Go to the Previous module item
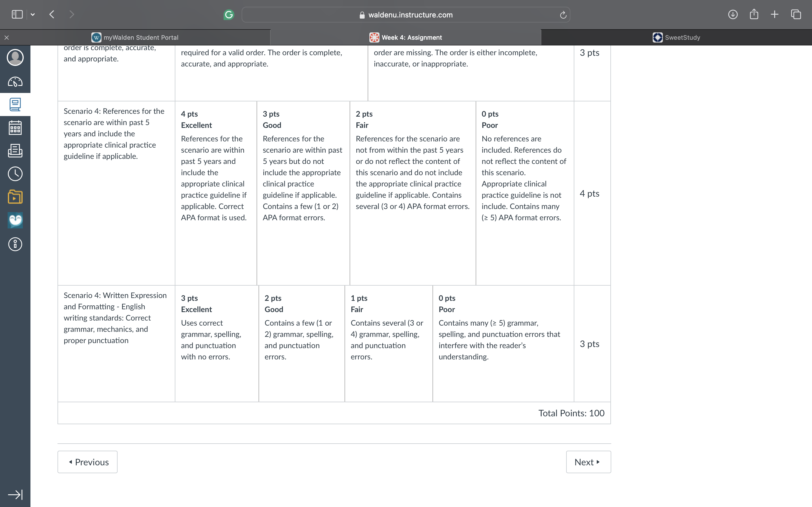812x507 pixels. click(x=88, y=462)
